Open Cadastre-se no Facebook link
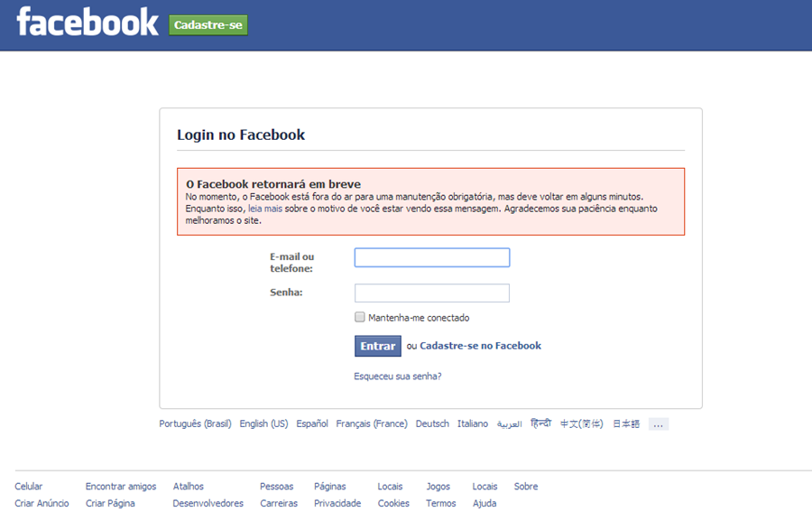This screenshot has width=812, height=521. (x=480, y=346)
